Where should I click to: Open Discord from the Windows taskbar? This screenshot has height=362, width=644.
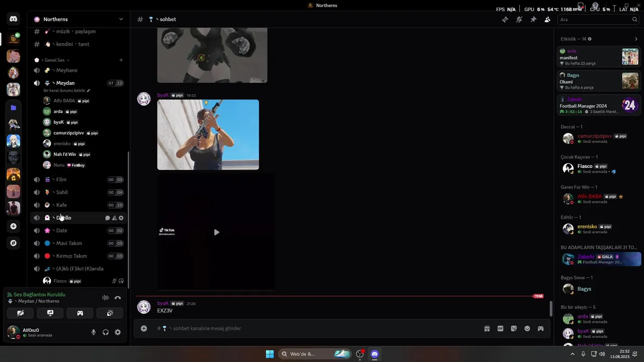point(374,354)
